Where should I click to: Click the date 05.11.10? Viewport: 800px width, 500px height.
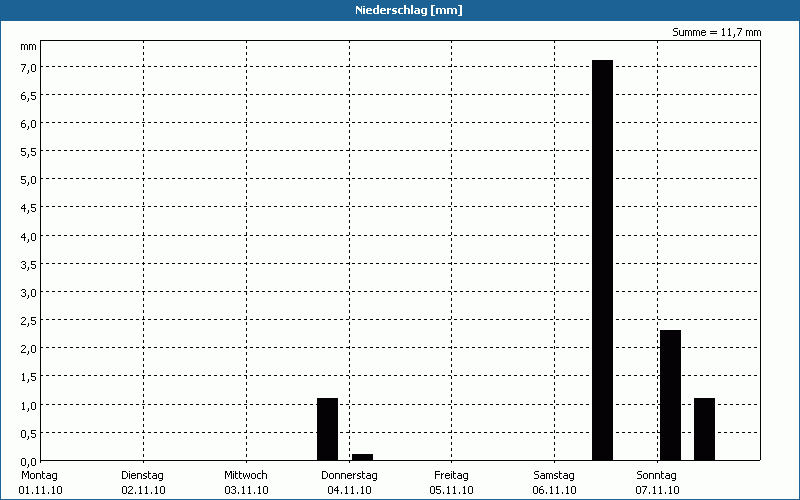click(x=452, y=490)
